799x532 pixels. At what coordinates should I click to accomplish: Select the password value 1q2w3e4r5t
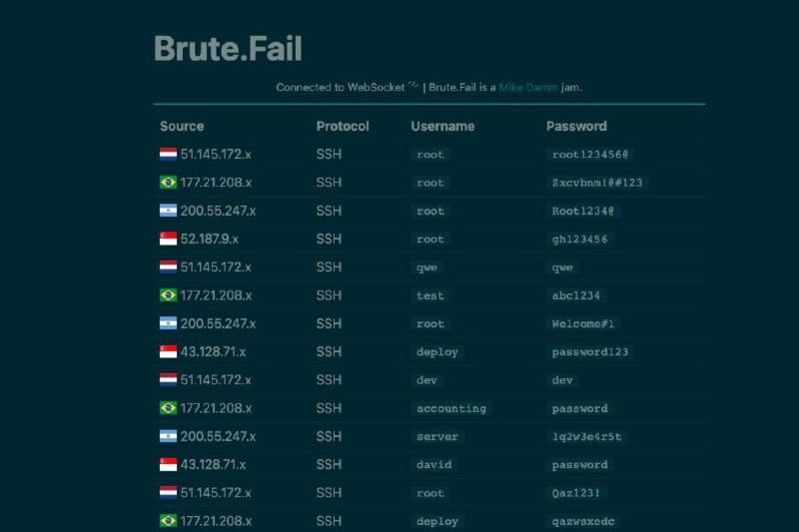point(587,437)
